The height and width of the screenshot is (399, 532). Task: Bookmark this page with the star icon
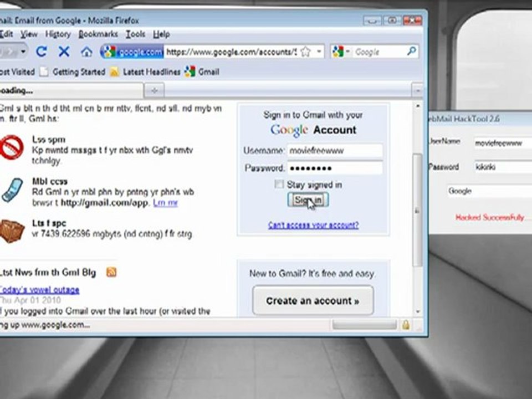click(x=306, y=52)
